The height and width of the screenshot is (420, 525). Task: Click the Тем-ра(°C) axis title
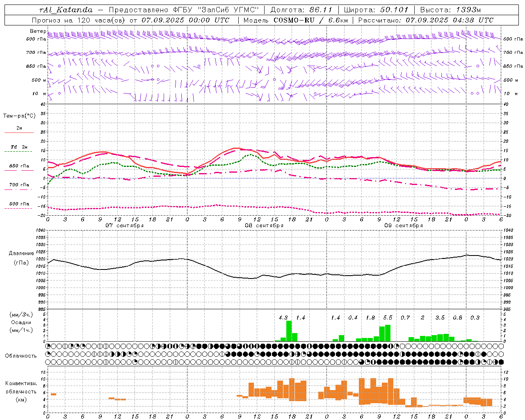coord(19,116)
